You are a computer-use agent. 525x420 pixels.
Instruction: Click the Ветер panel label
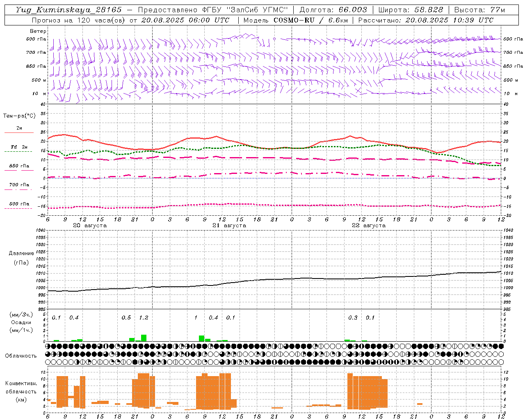coord(38,31)
